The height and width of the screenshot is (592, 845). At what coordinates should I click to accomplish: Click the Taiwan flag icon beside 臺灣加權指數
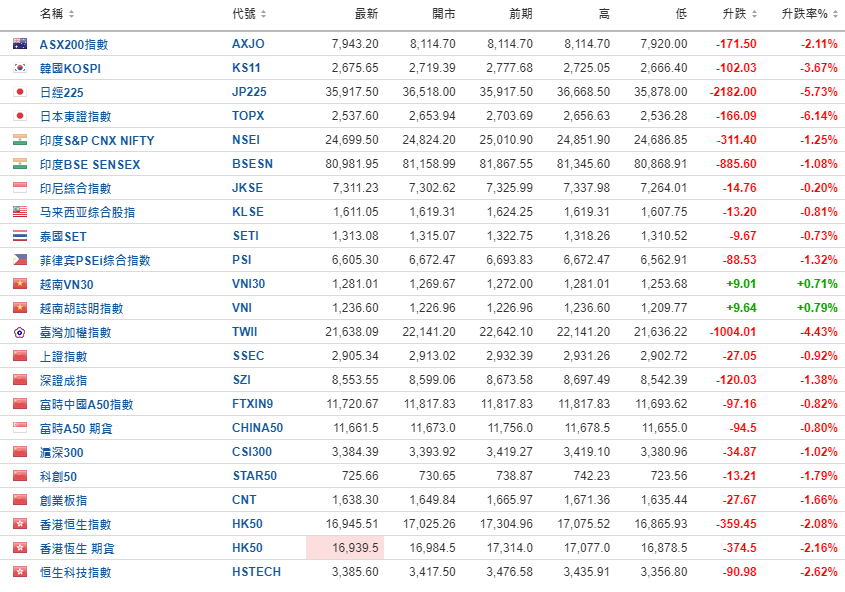point(19,332)
